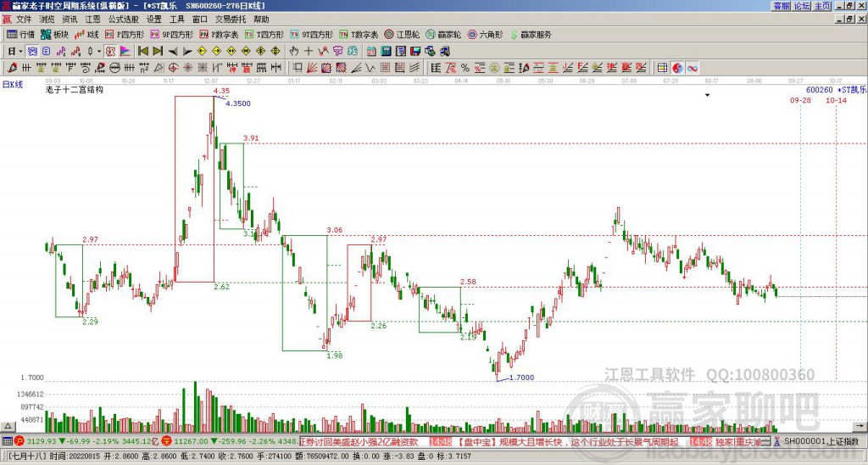Open the 行情 market quotes view

point(21,35)
